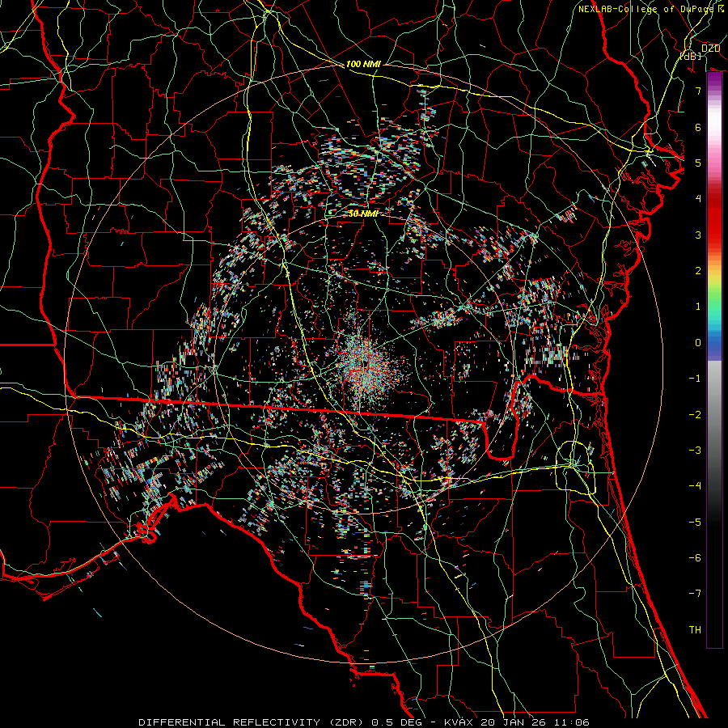Pick the green band beside the 1 label
Screen dimensions: 728x728
(x=714, y=306)
